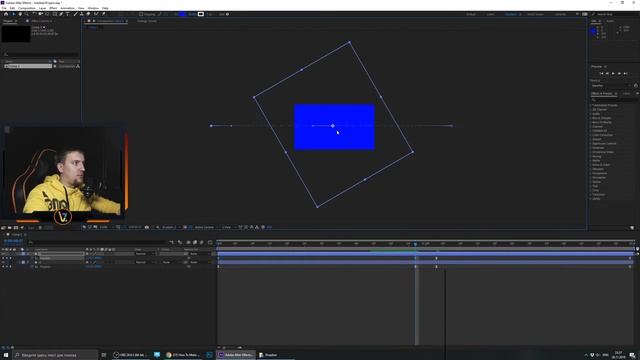Screen dimensions: 640x360
Task: Open the first layer's Parent dropdown
Action: click(x=200, y=254)
